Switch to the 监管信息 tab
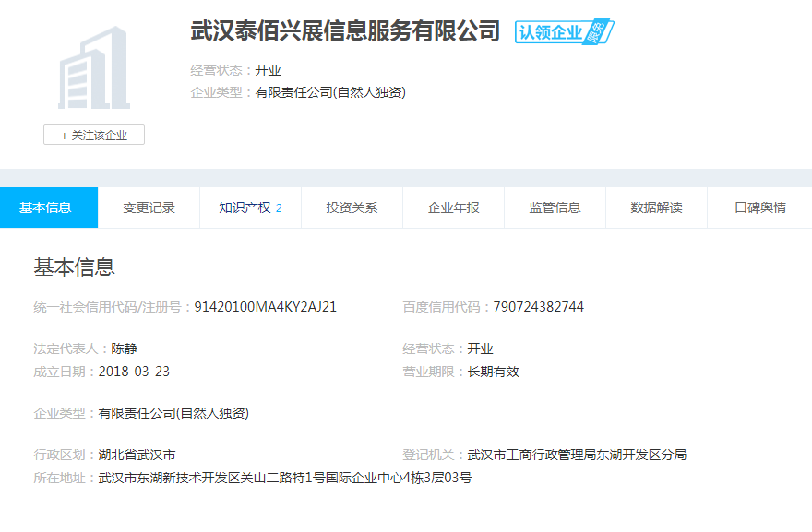 click(x=555, y=207)
